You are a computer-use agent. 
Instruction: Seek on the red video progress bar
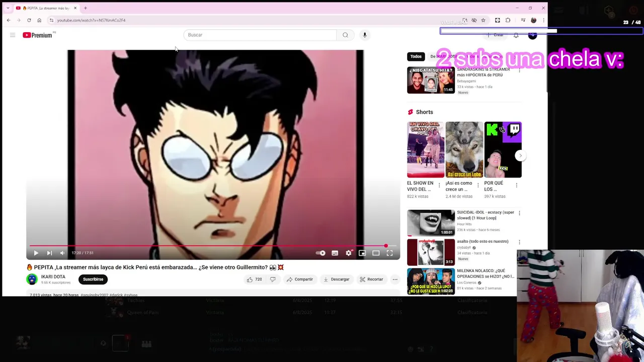click(x=213, y=246)
